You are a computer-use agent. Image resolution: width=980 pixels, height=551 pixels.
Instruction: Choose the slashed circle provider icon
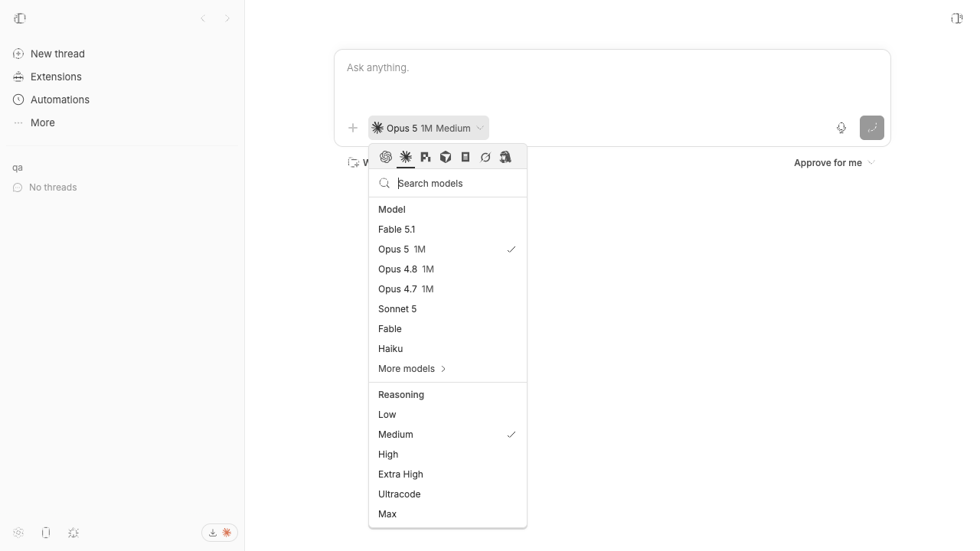pos(485,157)
